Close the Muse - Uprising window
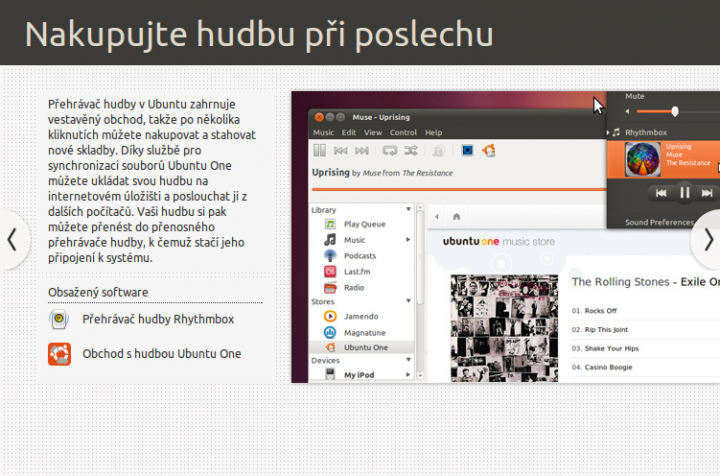This screenshot has width=720, height=476. click(319, 117)
